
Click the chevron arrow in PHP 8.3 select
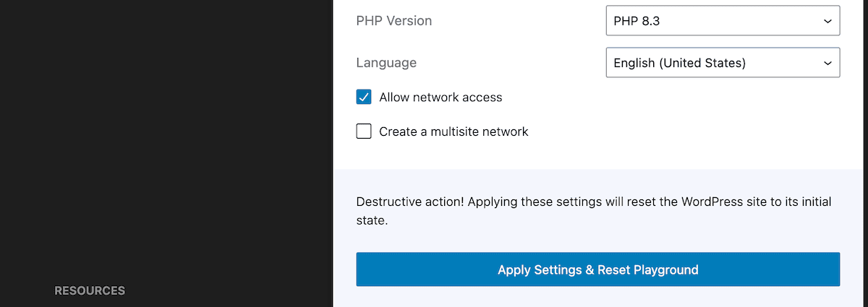(827, 22)
